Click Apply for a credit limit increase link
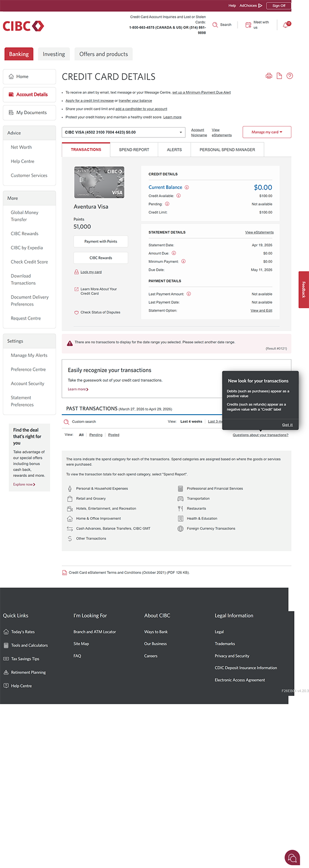309x868 pixels. [90, 101]
